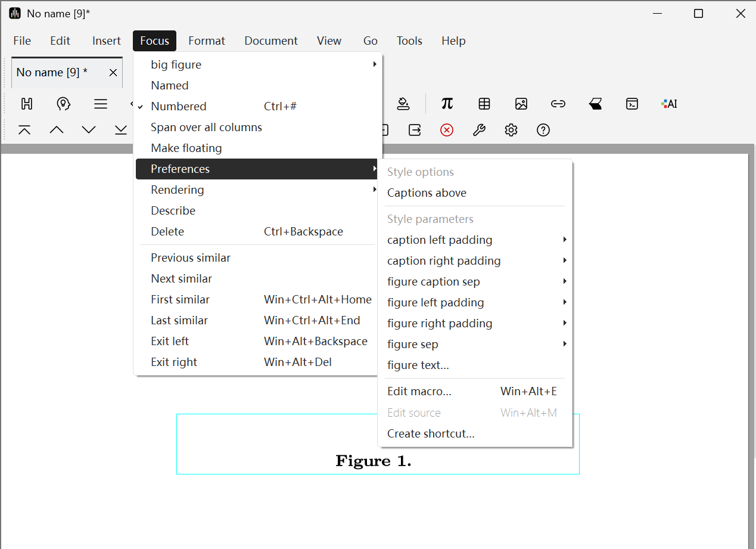Select Make floating from Focus menu
The width and height of the screenshot is (756, 549).
[186, 148]
